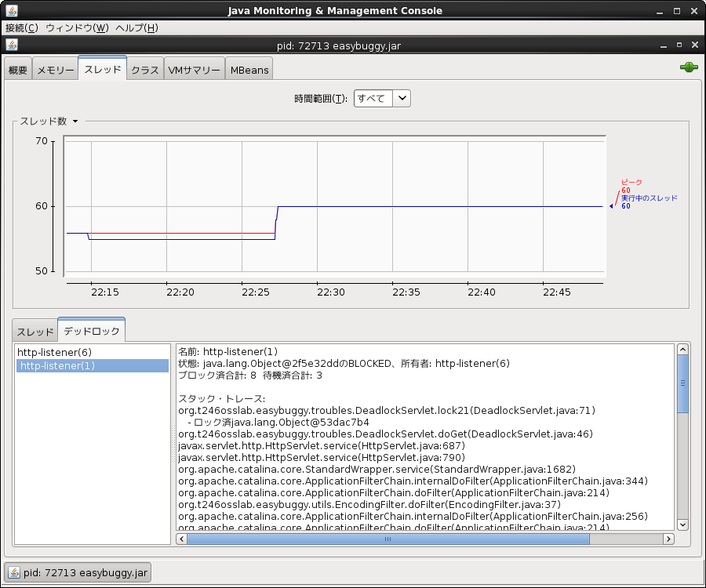Click the horizontal scrollbar thumb
This screenshot has height=588, width=706.
[388, 539]
